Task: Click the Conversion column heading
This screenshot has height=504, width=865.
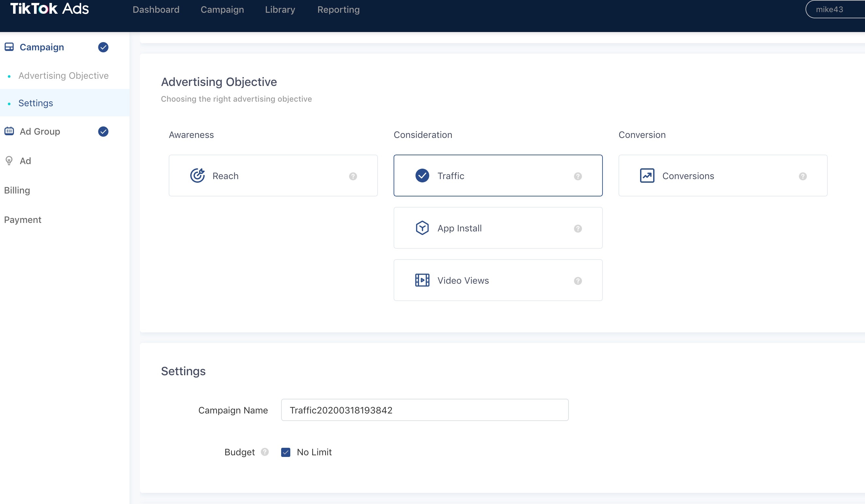Action: [x=642, y=135]
